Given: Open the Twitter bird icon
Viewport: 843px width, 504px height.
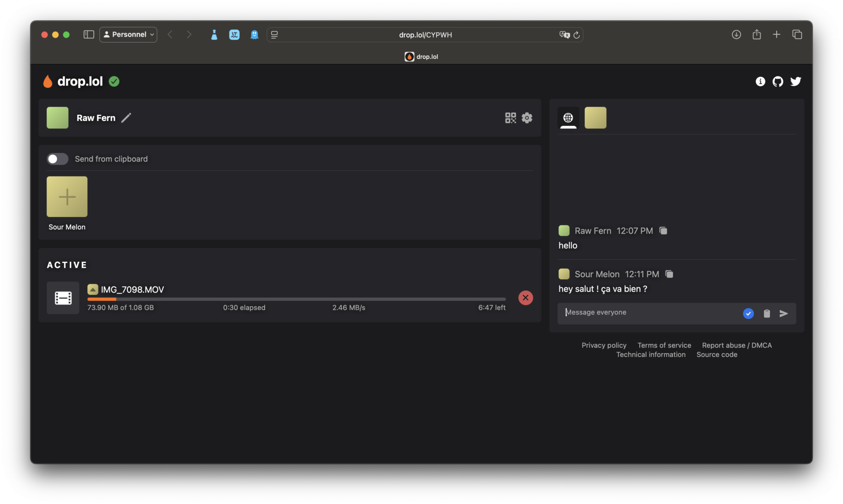Looking at the screenshot, I should tap(796, 81).
